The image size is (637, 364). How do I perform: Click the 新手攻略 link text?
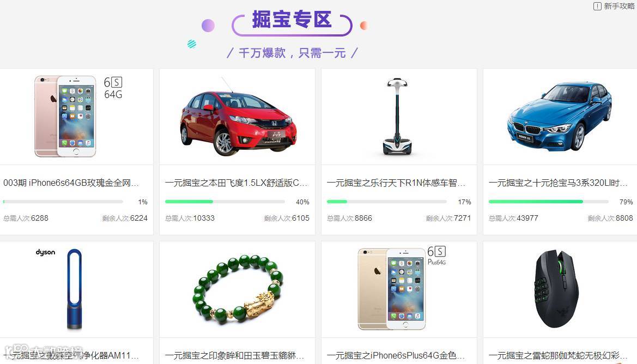[619, 6]
